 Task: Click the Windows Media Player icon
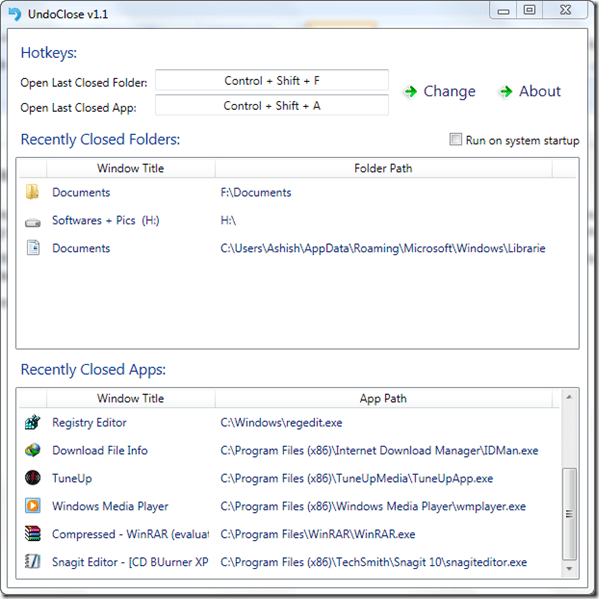click(x=32, y=506)
